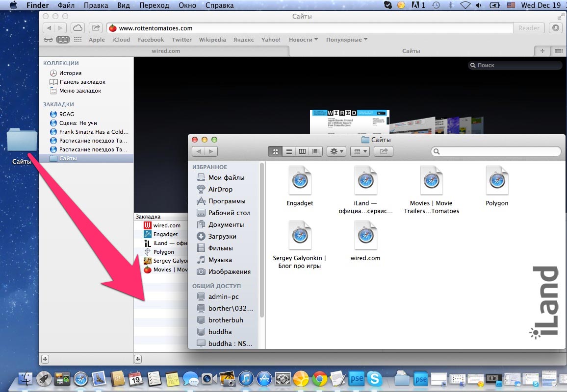Screen dimensions: 567x392
Task: Select Engadget row in bookmark list
Action: pyautogui.click(x=161, y=234)
